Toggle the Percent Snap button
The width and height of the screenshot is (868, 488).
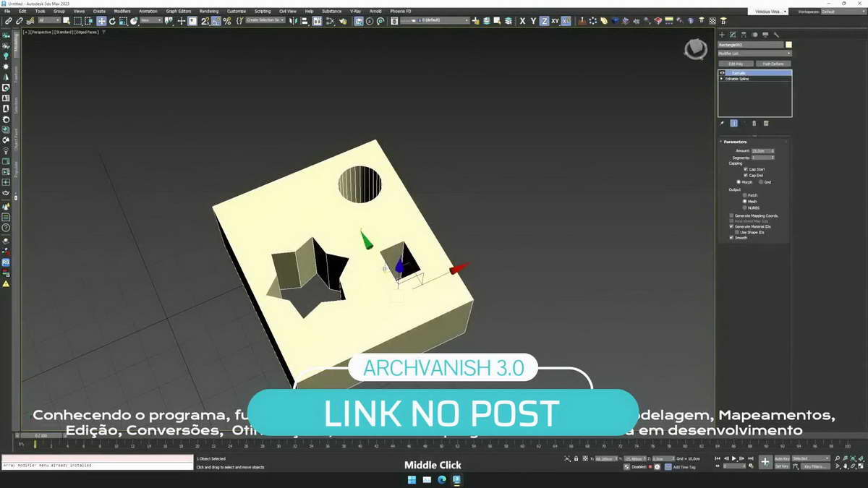226,21
